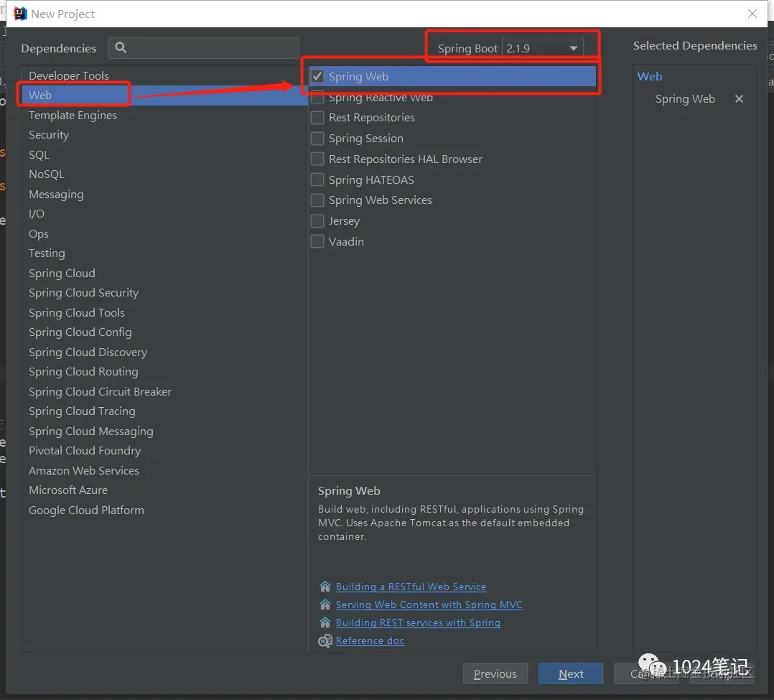This screenshot has width=774, height=700.
Task: Click the search magnifier icon in Dependencies
Action: [x=121, y=48]
